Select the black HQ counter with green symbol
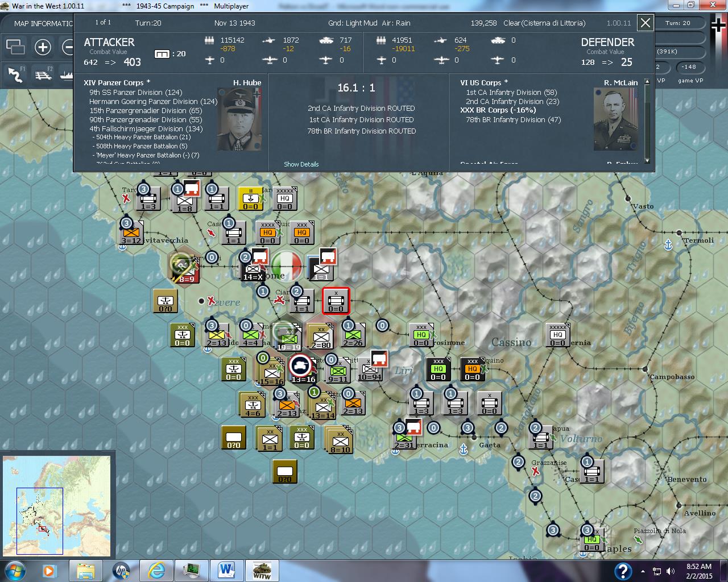Viewport: 728px width, 582px height. (438, 369)
